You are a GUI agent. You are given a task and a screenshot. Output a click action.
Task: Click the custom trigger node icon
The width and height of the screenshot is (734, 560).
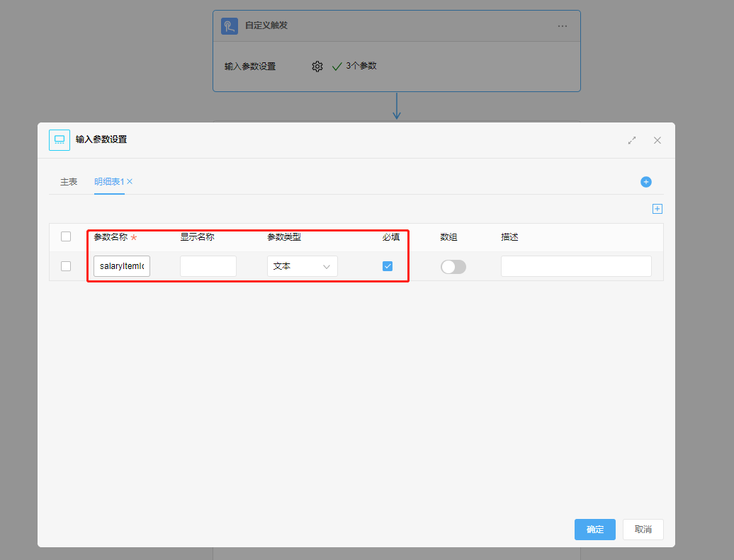click(x=230, y=25)
